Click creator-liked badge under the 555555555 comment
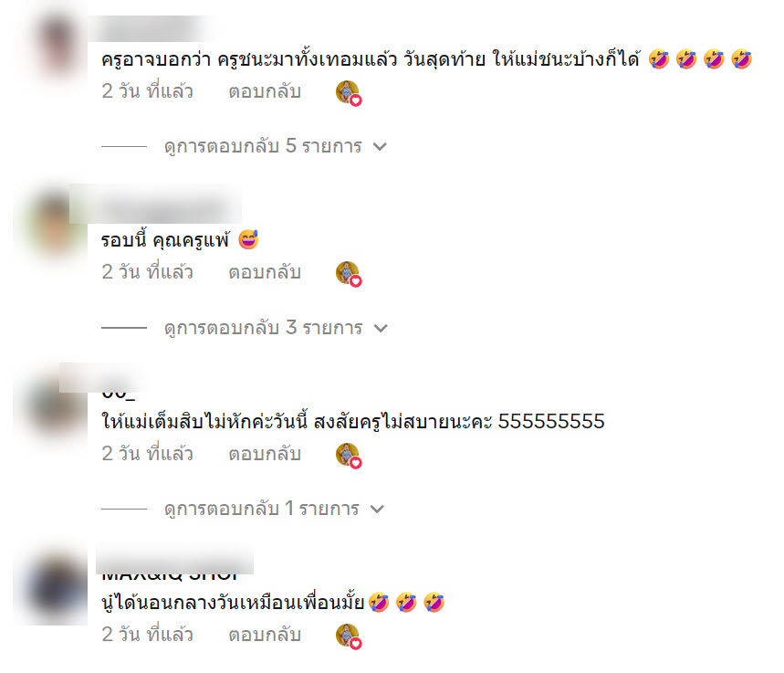Image resolution: width=784 pixels, height=673 pixels. point(349,456)
